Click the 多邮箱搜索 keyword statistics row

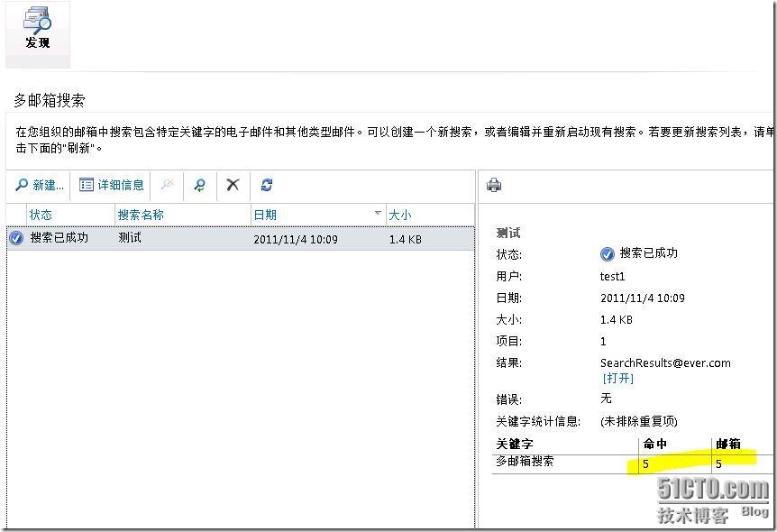coord(525,462)
